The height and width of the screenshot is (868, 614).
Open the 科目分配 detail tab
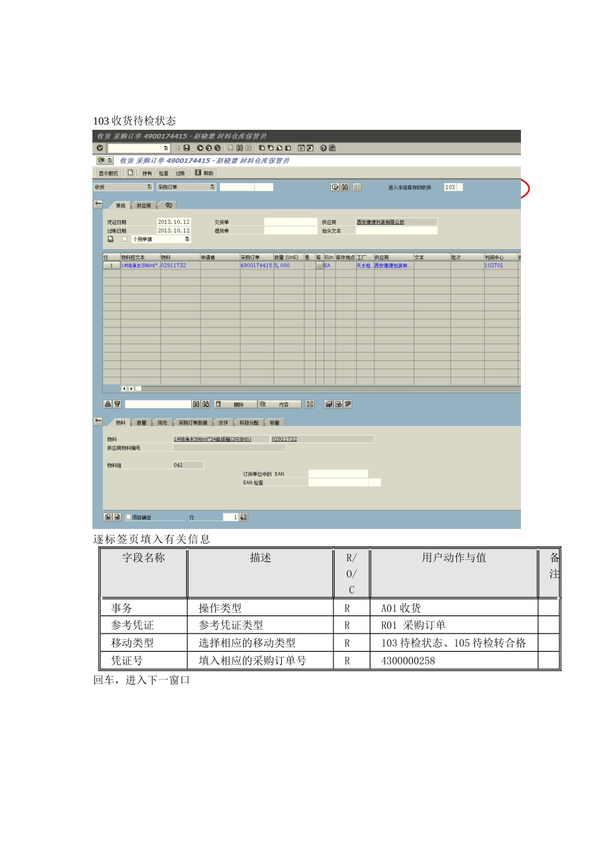[249, 423]
